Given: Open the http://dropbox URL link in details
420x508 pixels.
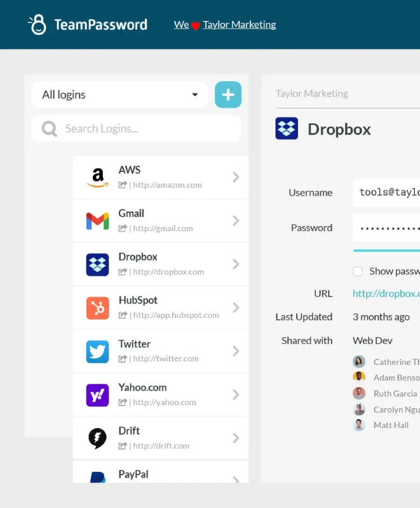Looking at the screenshot, I should (x=386, y=293).
